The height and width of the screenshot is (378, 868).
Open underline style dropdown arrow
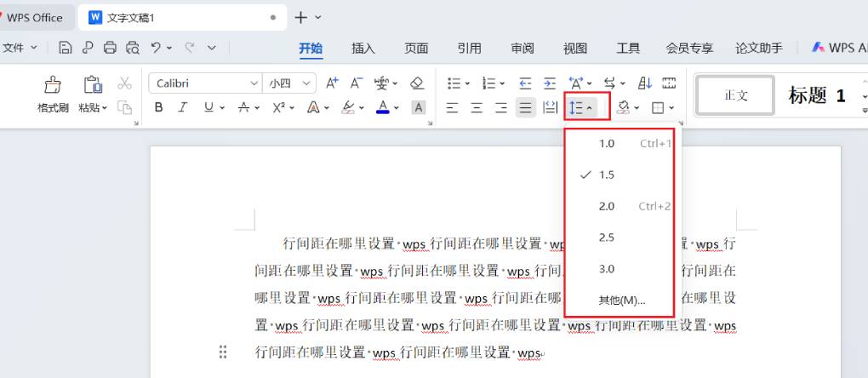pos(222,108)
